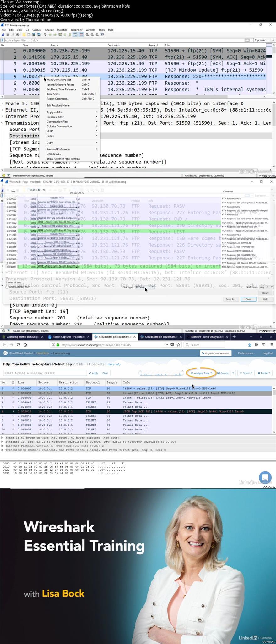Select packet 3 with time 0.000109 in FTP Example
Viewport: 276px width, 644px height.
point(133,64)
